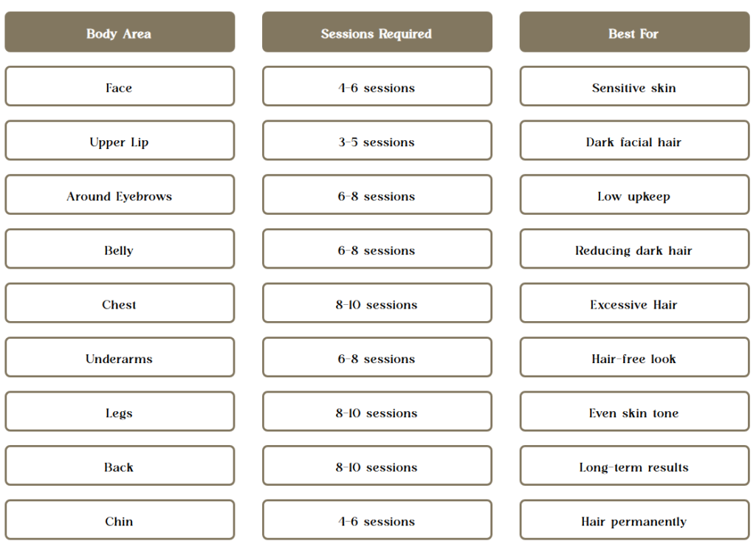Click the Best For column header
The width and height of the screenshot is (756, 544).
pos(633,33)
